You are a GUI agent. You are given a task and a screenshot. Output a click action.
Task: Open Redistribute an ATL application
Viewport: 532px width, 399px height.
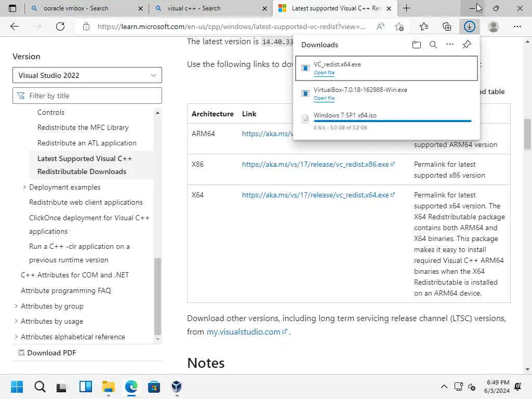click(87, 143)
